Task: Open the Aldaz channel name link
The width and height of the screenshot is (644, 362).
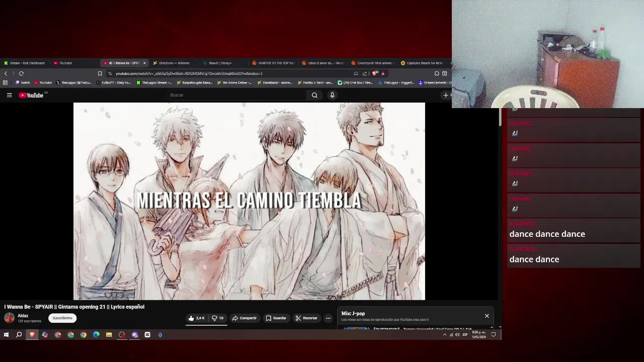Action: tap(23, 316)
